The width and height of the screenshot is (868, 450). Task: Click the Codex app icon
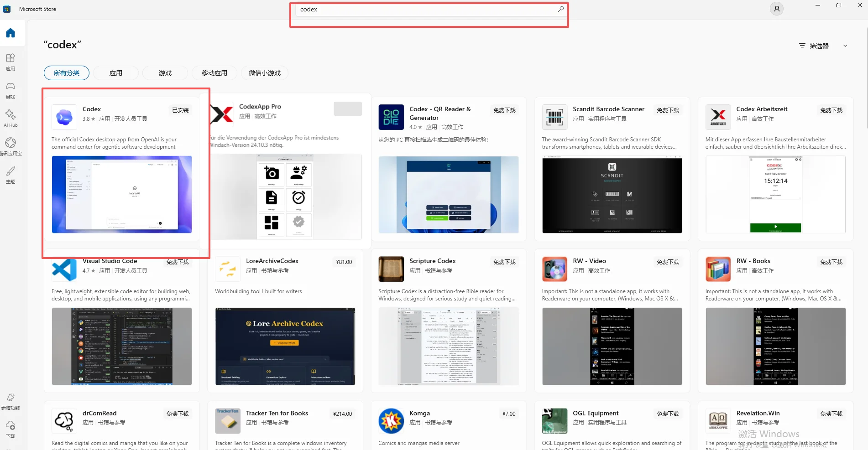pyautogui.click(x=64, y=117)
